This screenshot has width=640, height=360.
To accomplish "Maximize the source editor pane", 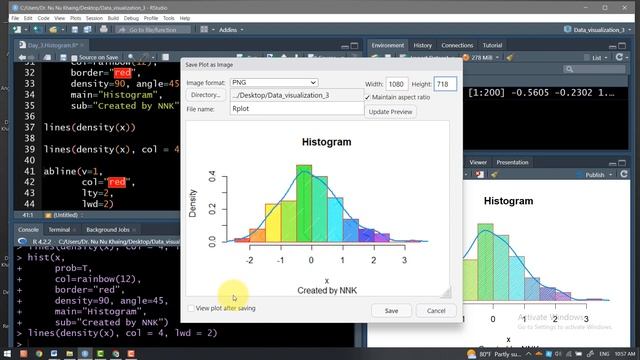I will pos(354,46).
